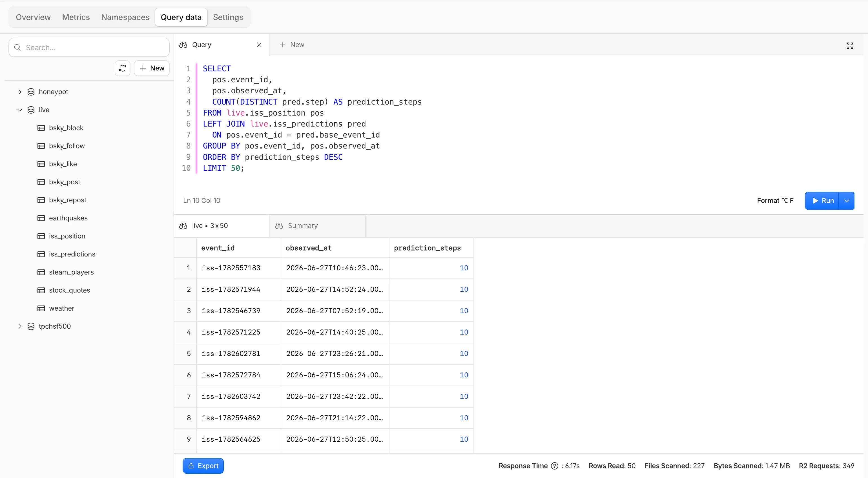Open the Run options dropdown arrow
868x478 pixels.
846,201
